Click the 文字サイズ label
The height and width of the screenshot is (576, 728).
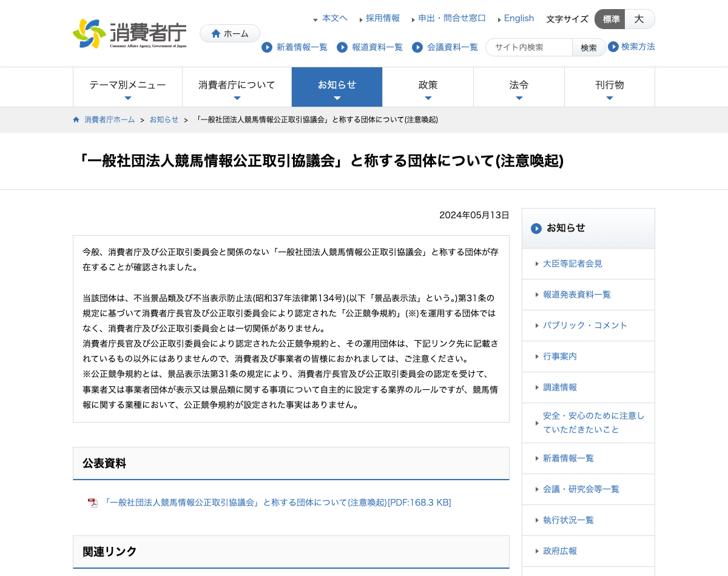pyautogui.click(x=567, y=19)
